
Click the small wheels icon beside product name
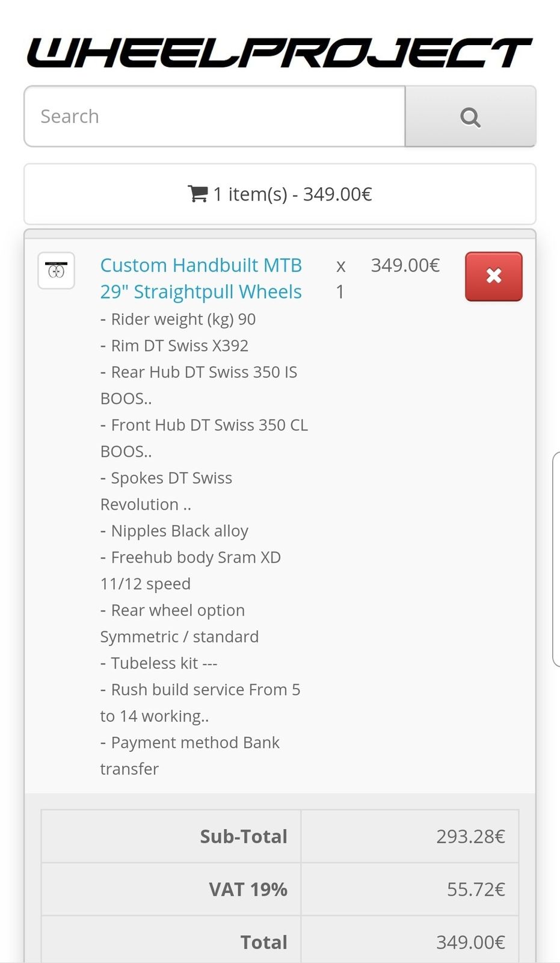[56, 271]
